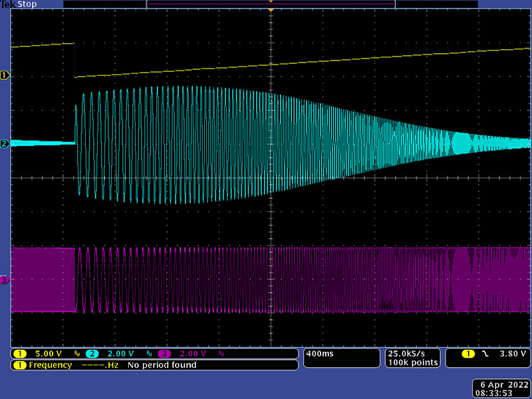Open the 400ms horizontal timebase readout
The width and height of the screenshot is (532, 399).
(x=319, y=354)
